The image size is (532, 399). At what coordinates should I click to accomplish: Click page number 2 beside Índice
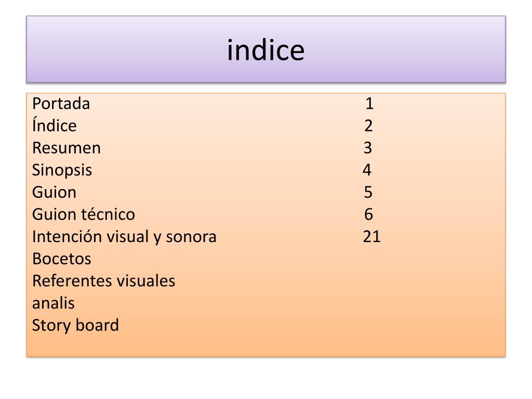[x=368, y=126]
